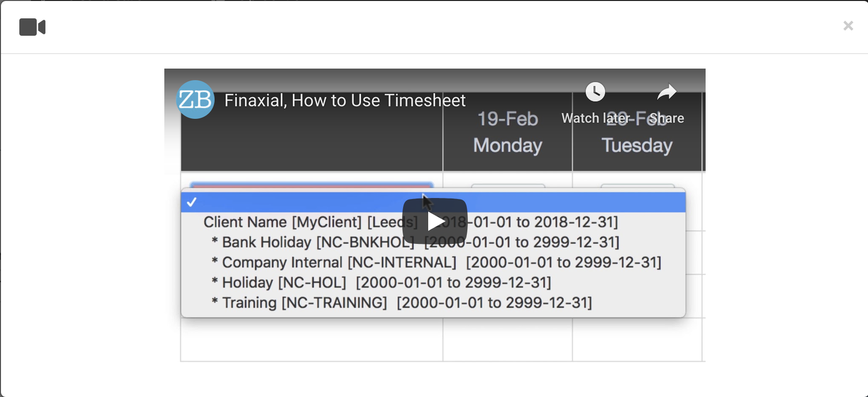Play the Finaxial Timesheet video
The width and height of the screenshot is (868, 397).
click(x=435, y=221)
